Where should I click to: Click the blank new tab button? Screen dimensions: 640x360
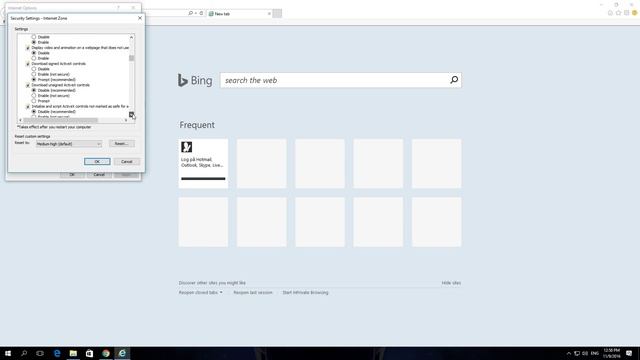(277, 13)
